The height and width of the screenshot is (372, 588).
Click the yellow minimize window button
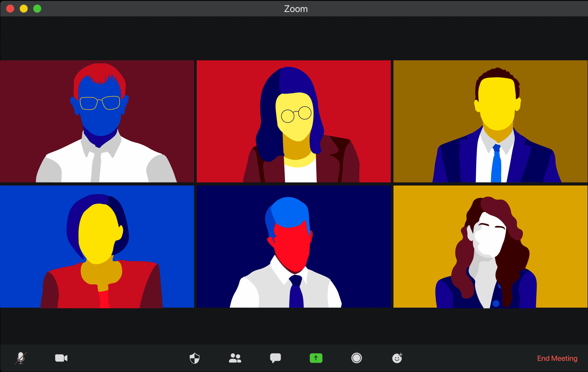coord(24,9)
